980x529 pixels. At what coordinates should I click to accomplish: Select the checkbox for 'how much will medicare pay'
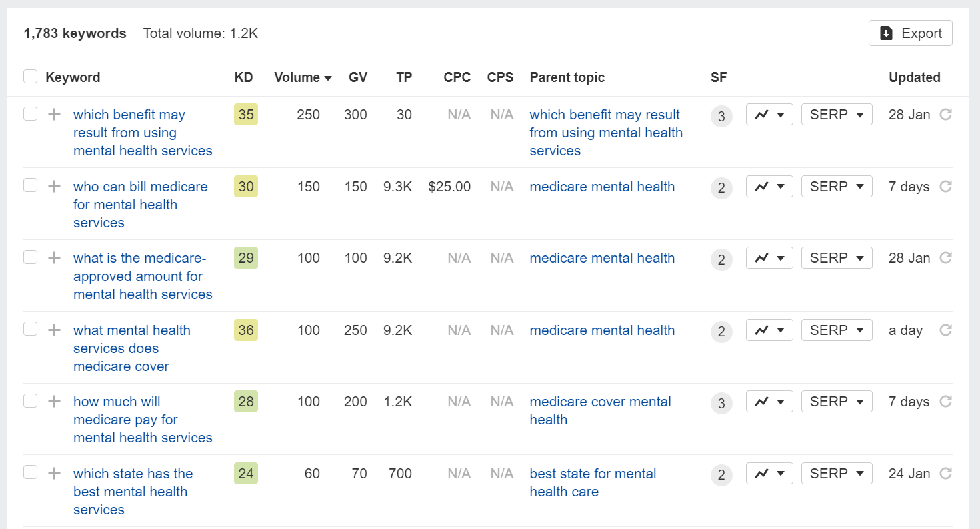(30, 401)
